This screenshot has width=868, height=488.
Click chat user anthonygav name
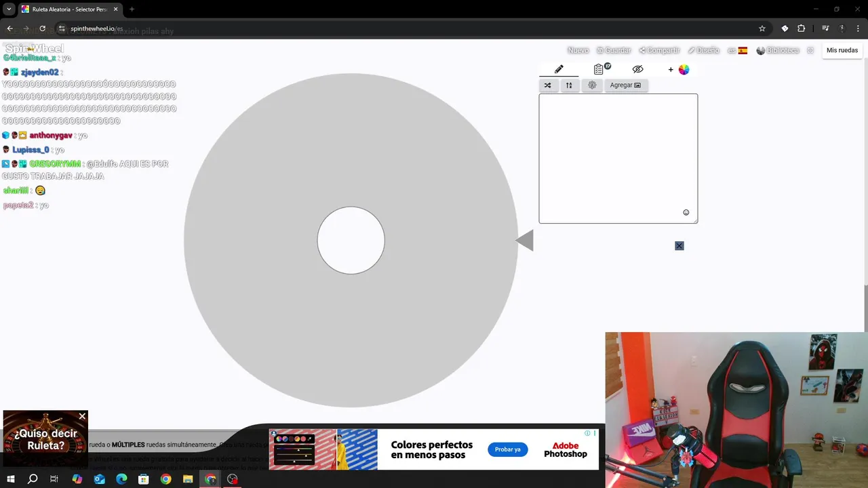point(51,136)
